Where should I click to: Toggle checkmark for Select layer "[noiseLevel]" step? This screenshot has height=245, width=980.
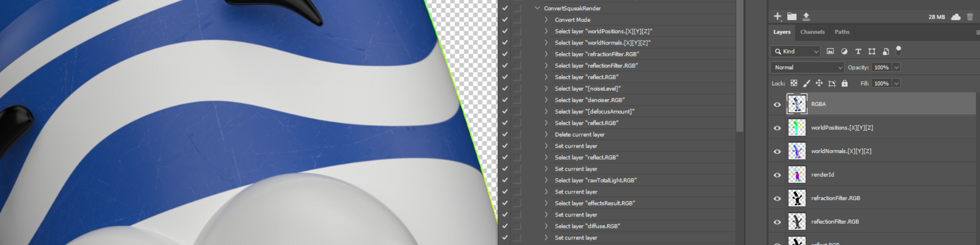505,89
